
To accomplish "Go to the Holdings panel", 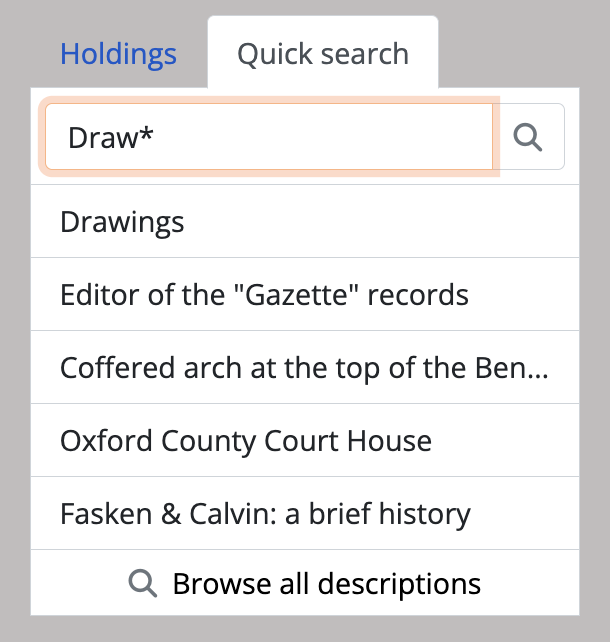I will coord(118,54).
